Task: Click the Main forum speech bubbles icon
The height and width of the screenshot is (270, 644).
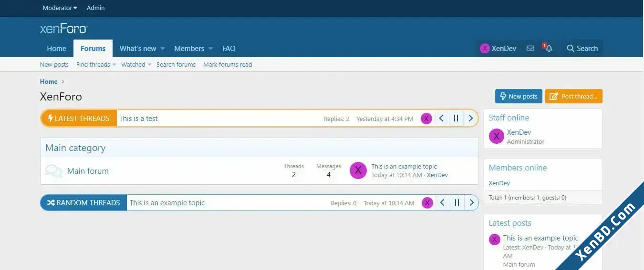Action: pyautogui.click(x=54, y=171)
